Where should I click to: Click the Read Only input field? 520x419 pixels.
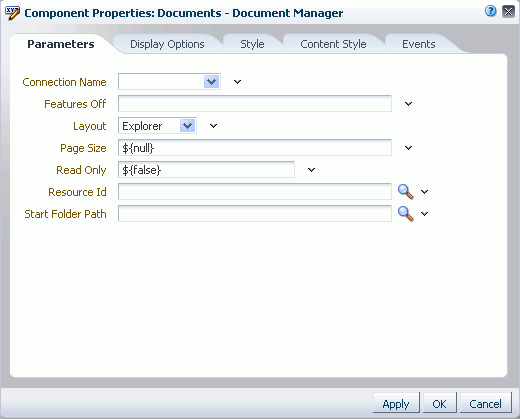206,170
